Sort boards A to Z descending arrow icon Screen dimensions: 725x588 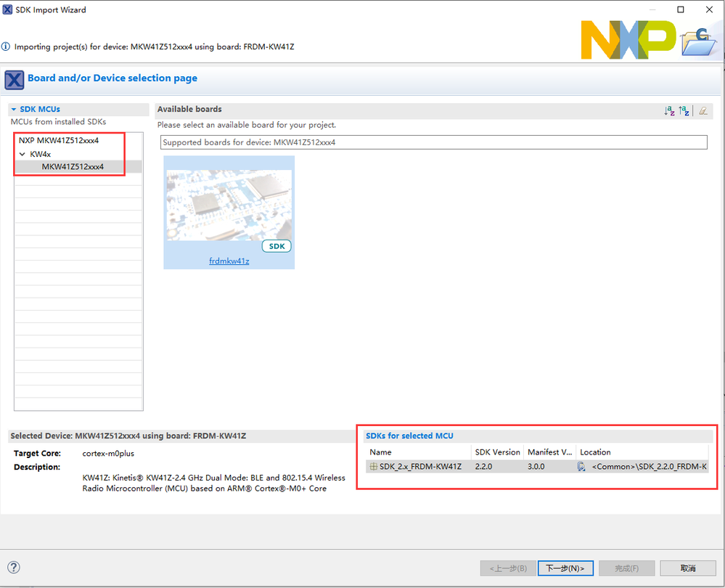[x=669, y=110]
